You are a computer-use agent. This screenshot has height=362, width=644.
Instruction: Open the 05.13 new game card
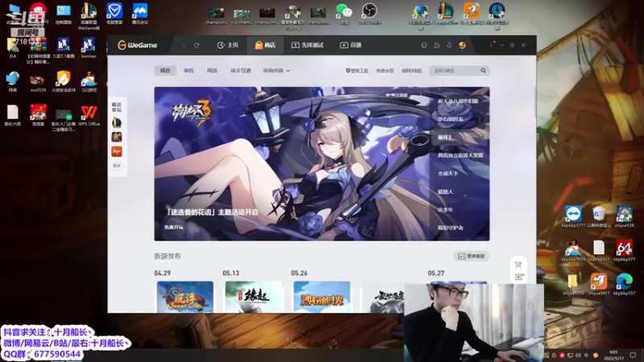(x=254, y=297)
